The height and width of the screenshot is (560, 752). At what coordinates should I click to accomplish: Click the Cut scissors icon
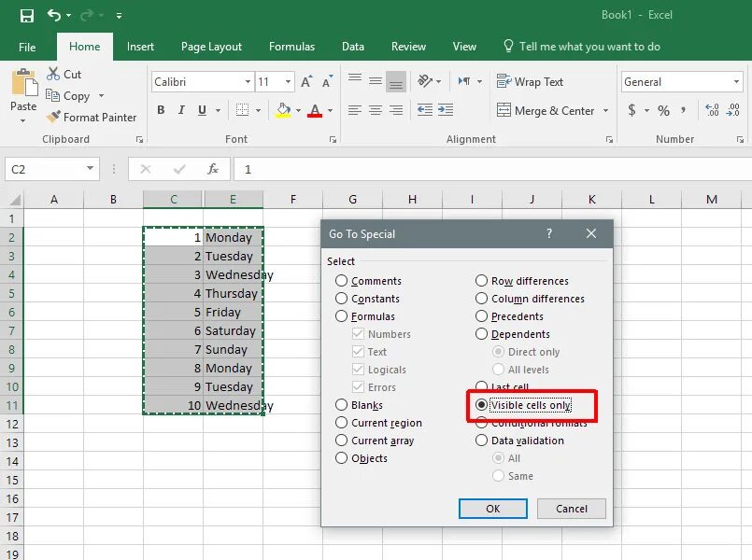point(53,74)
